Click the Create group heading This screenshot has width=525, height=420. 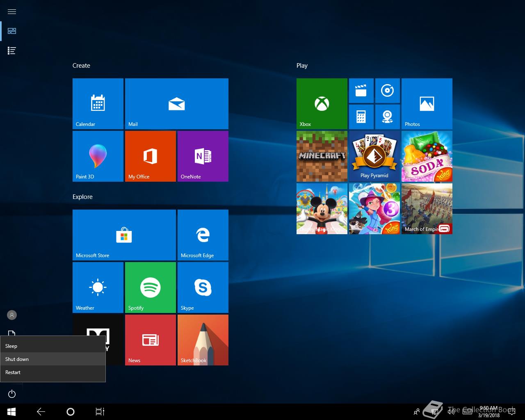[x=81, y=66]
